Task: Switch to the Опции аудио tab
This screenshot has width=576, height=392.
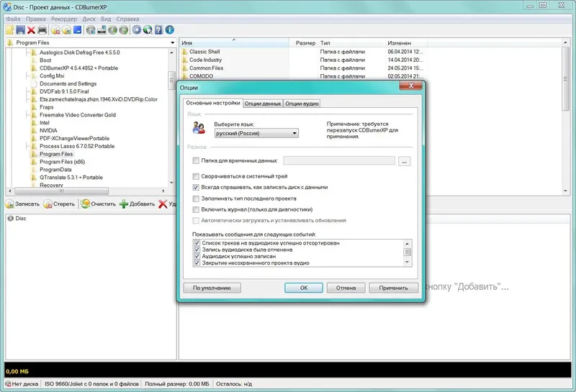Action: click(302, 104)
